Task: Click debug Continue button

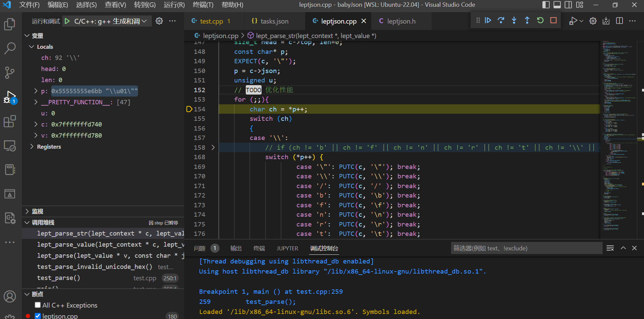Action: (x=488, y=21)
